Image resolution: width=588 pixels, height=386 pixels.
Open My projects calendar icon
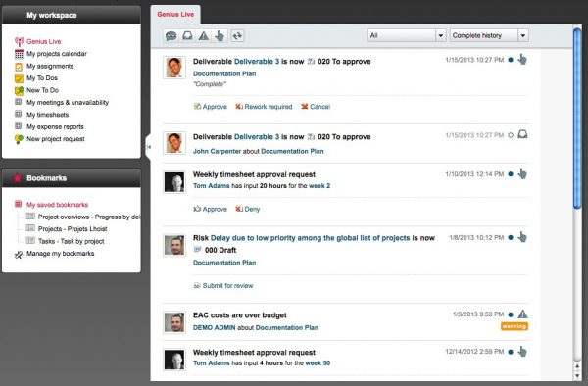19,54
